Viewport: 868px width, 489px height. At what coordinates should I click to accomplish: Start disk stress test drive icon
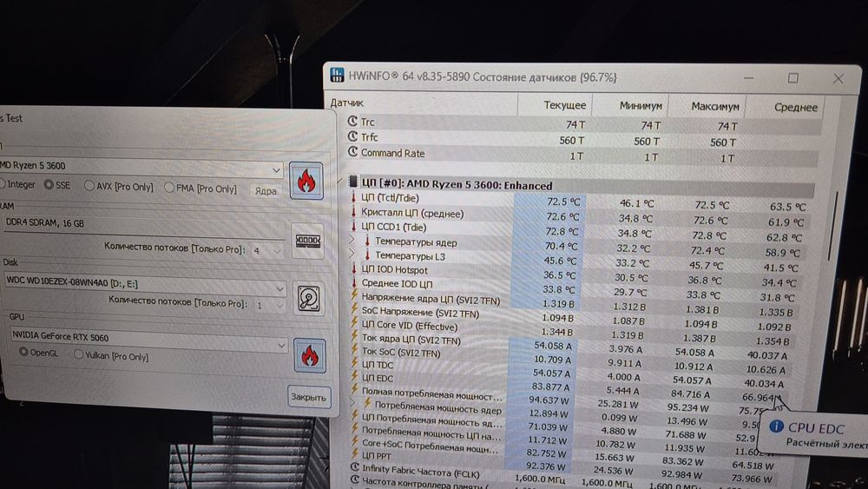(x=308, y=299)
